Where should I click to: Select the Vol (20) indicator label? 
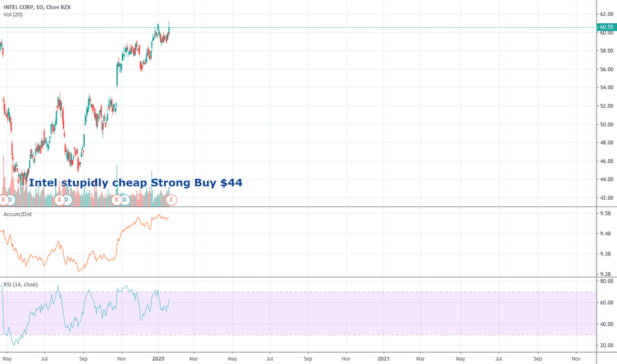point(13,15)
